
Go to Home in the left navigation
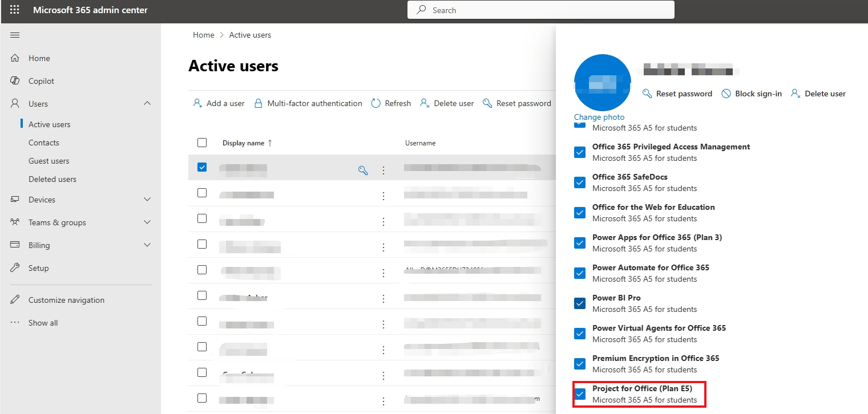39,58
